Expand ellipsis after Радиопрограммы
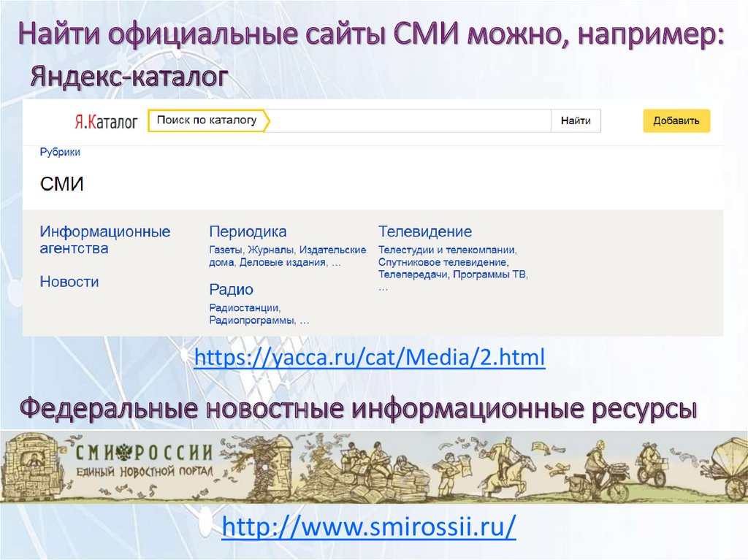This screenshot has width=748, height=560. [305, 321]
